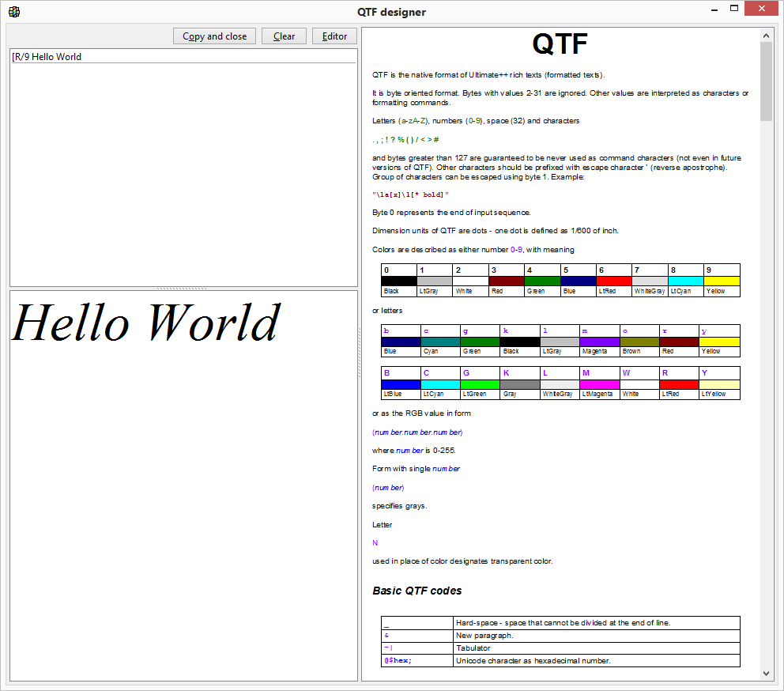Image resolution: width=784 pixels, height=691 pixels.
Task: Pick the LtGreen swatch under letter G
Action: coord(480,384)
